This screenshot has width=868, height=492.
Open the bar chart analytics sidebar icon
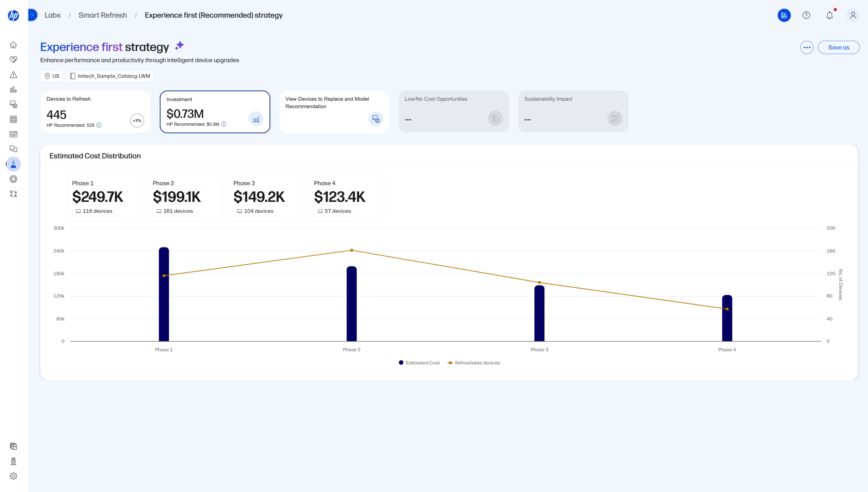[x=14, y=89]
